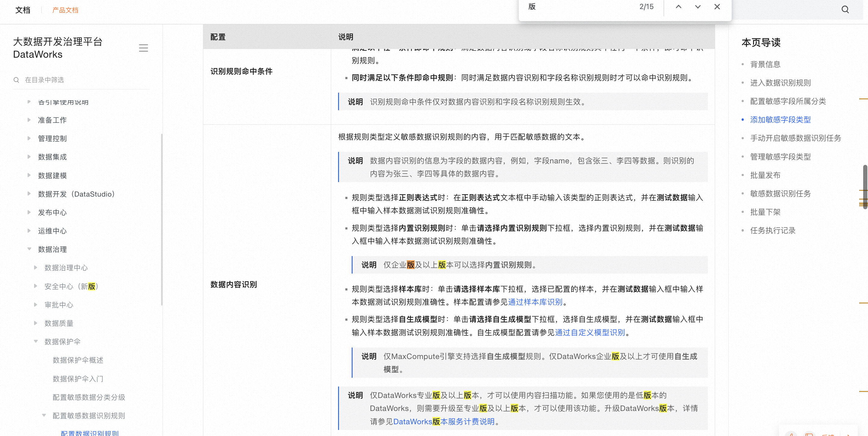868x436 pixels.
Task: Click the 识别规则命中条件 cell
Action: pos(241,71)
